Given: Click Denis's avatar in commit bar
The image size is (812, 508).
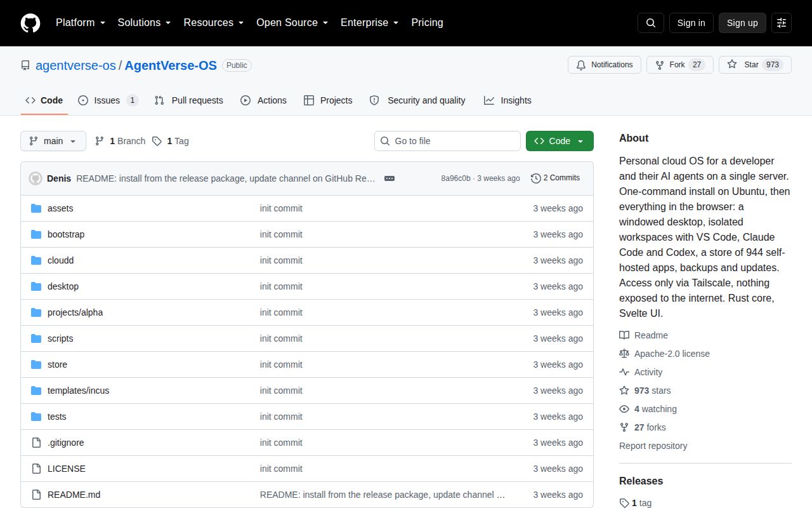Looking at the screenshot, I should (36, 178).
